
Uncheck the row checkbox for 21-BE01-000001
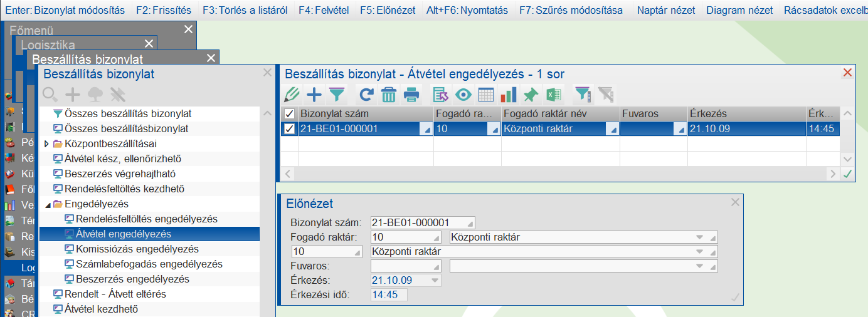tap(289, 128)
